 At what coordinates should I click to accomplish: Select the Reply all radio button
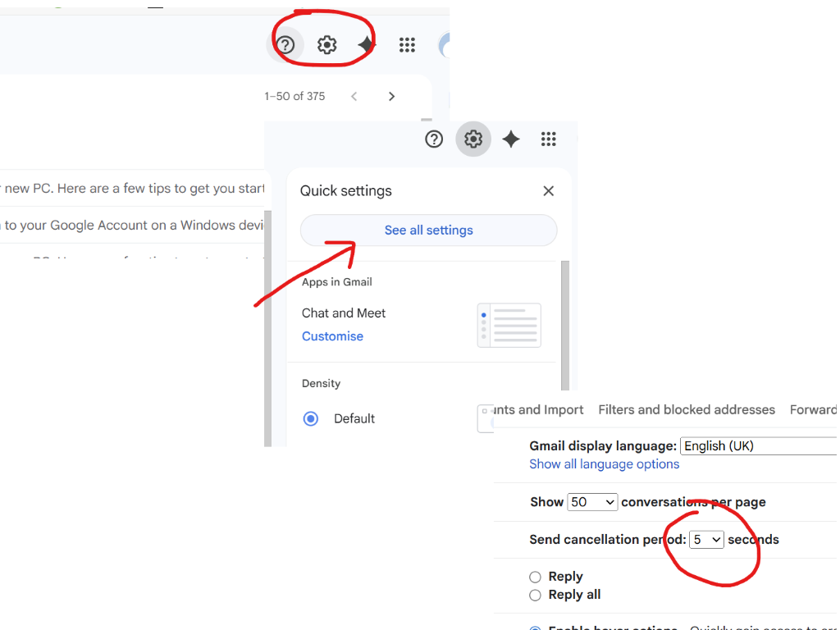click(535, 595)
